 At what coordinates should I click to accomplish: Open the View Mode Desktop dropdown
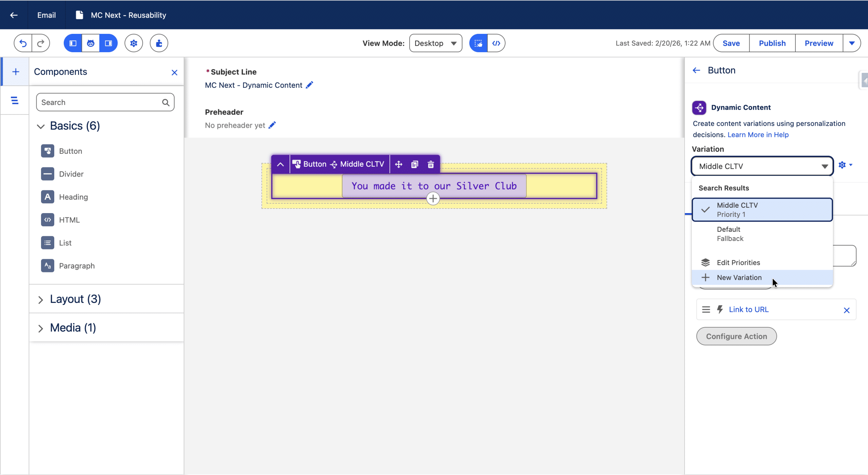pyautogui.click(x=435, y=43)
